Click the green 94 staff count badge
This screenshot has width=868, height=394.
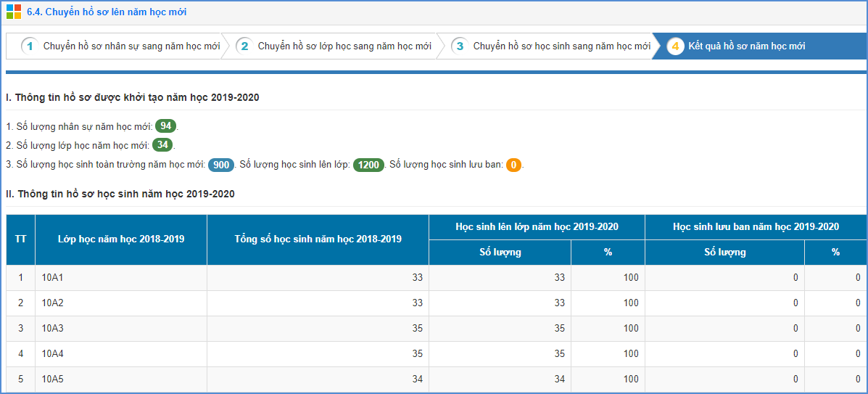[x=165, y=126]
